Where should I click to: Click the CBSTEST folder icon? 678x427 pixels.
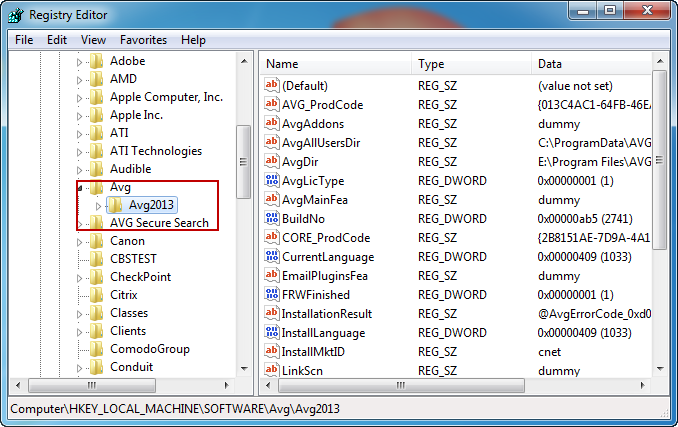click(96, 259)
